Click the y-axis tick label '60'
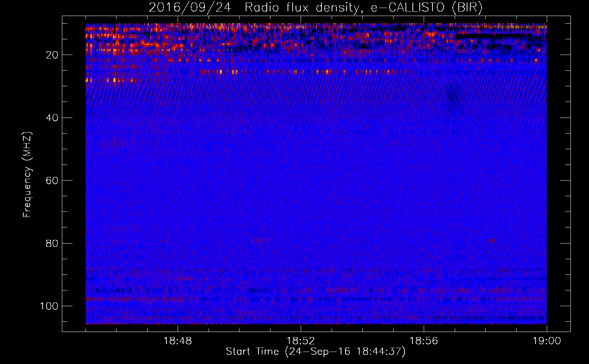 [x=52, y=181]
